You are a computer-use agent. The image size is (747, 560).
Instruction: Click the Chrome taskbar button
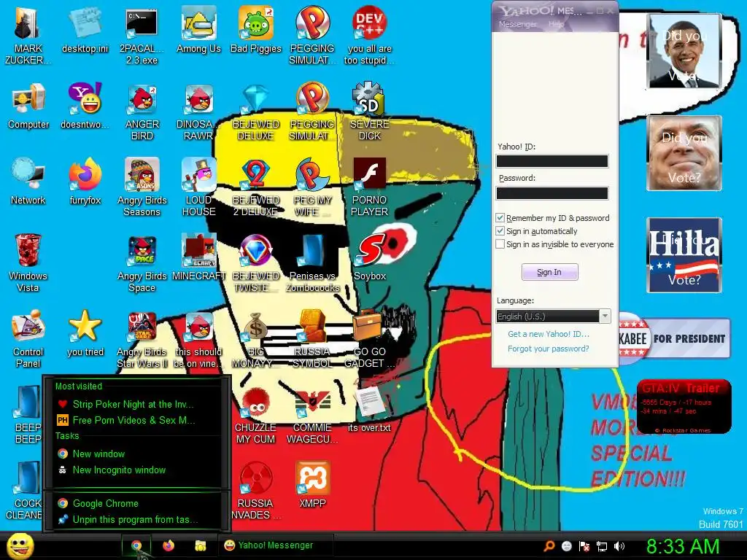pyautogui.click(x=136, y=545)
